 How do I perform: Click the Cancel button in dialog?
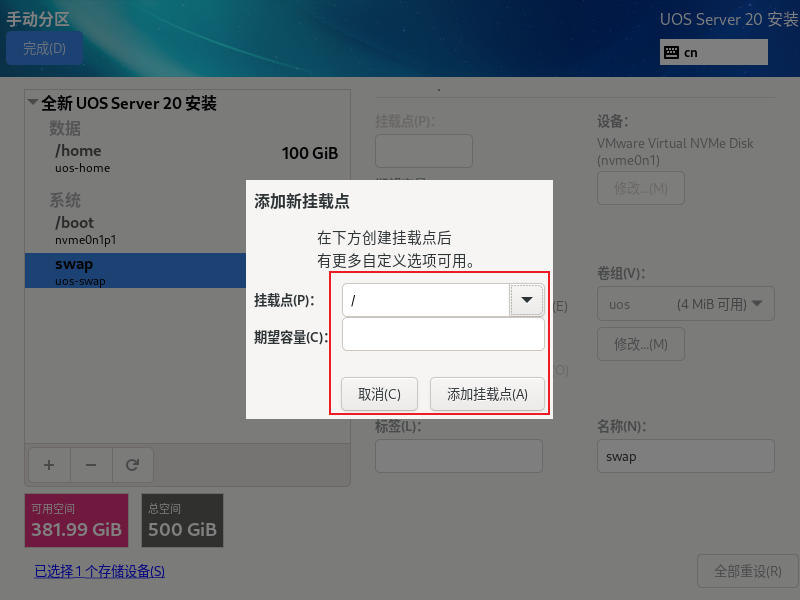[379, 394]
